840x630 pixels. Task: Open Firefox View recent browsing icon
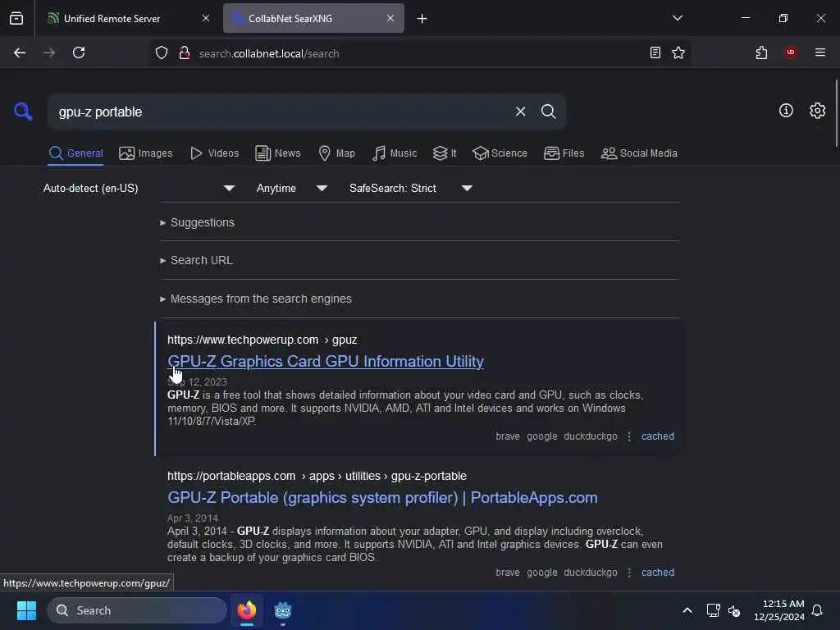tap(16, 18)
